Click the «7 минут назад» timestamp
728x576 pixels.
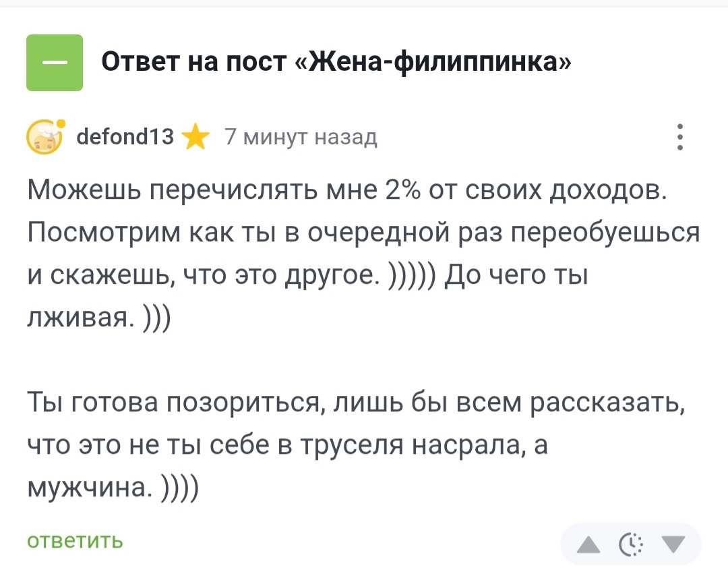301,138
